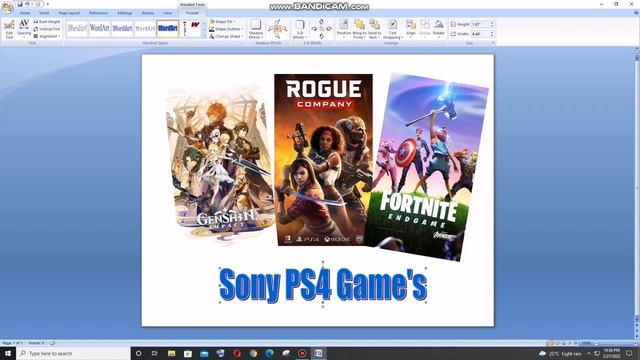
Task: Expand the WordArt Styles gallery
Action: coord(204,36)
